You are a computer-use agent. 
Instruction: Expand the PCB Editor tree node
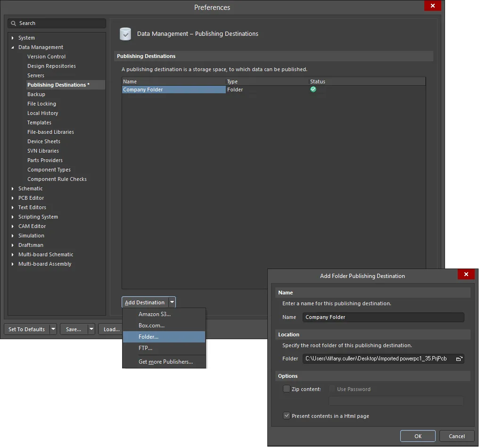coord(13,198)
